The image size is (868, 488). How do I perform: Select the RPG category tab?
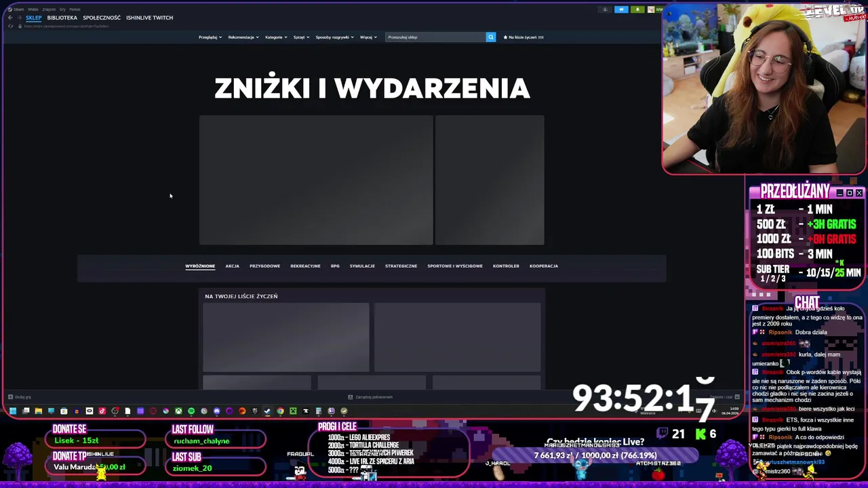[x=335, y=266]
